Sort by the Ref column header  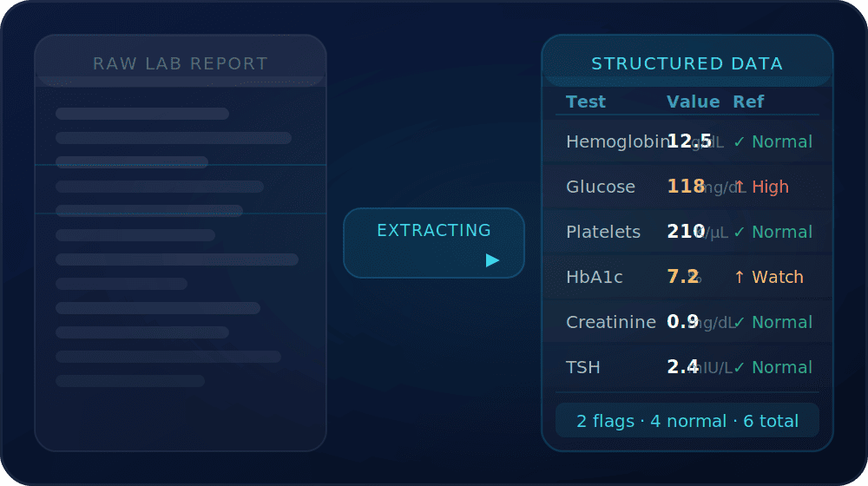748,102
